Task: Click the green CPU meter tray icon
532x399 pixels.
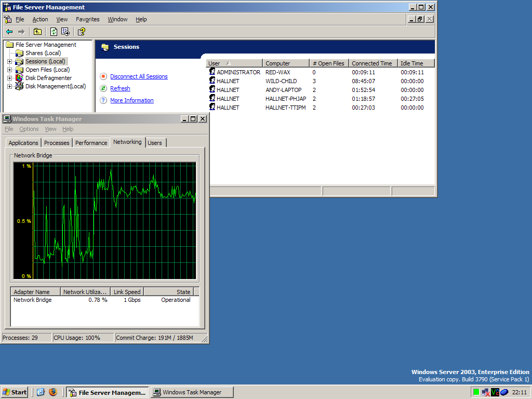Action: coord(476,392)
